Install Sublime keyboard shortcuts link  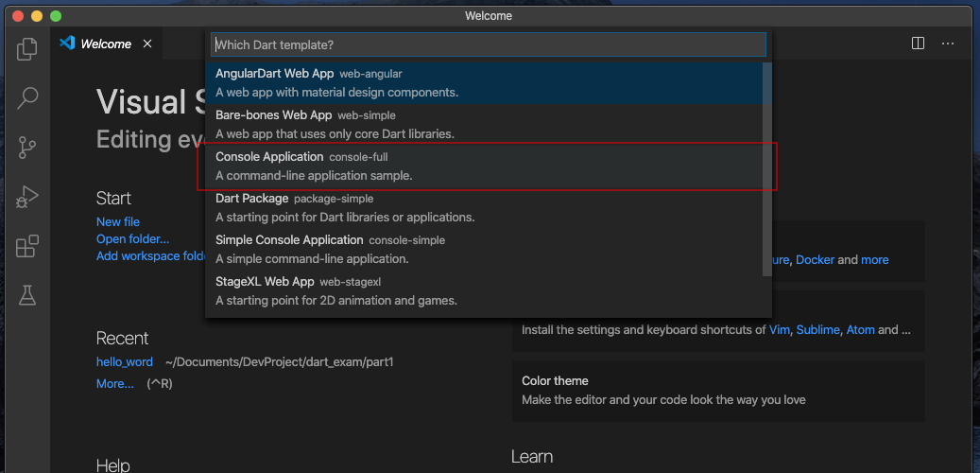[817, 330]
